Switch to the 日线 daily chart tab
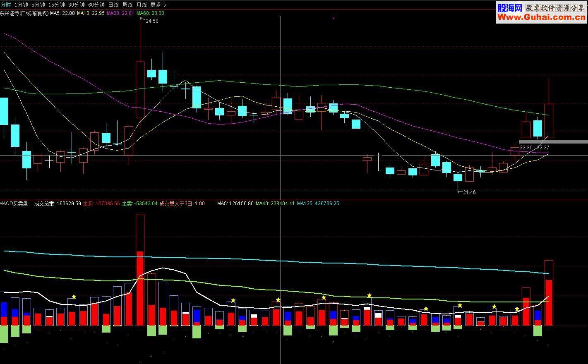The height and width of the screenshot is (364, 588). click(113, 5)
